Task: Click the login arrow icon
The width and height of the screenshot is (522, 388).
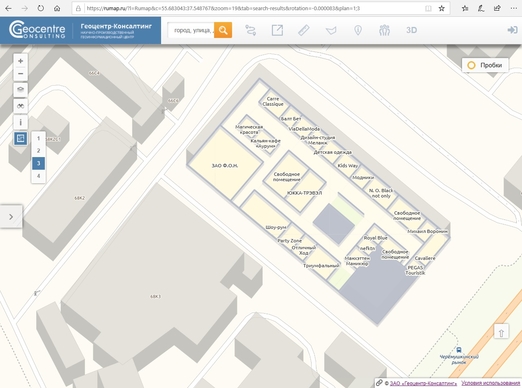Action: point(512,30)
